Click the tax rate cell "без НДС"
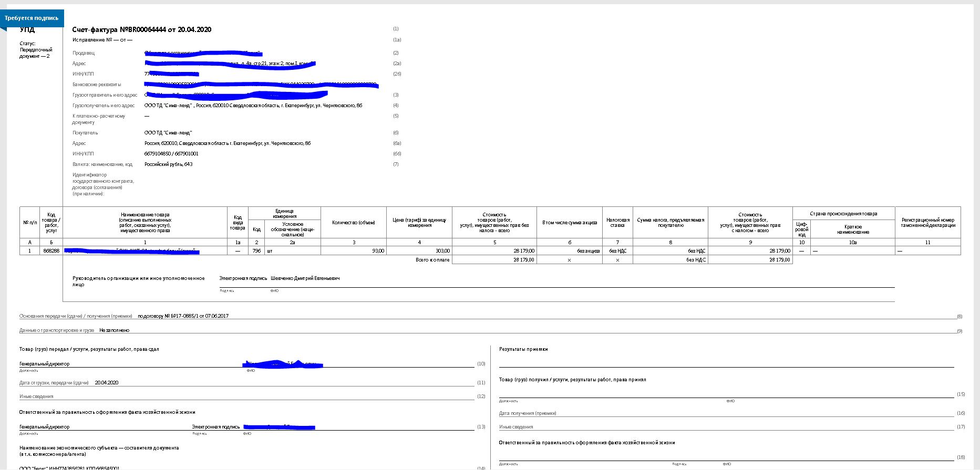The height and width of the screenshot is (470, 980). tap(617, 251)
